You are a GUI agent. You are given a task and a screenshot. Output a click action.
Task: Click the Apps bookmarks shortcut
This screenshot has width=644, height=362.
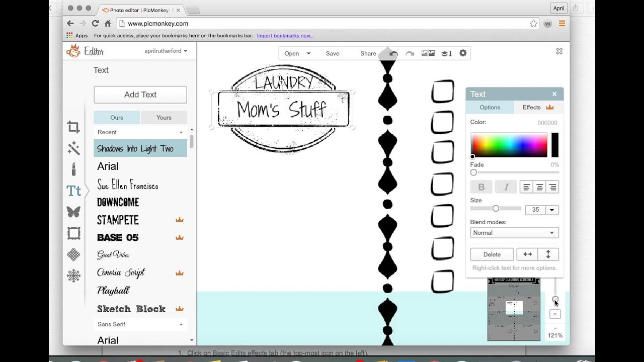77,36
